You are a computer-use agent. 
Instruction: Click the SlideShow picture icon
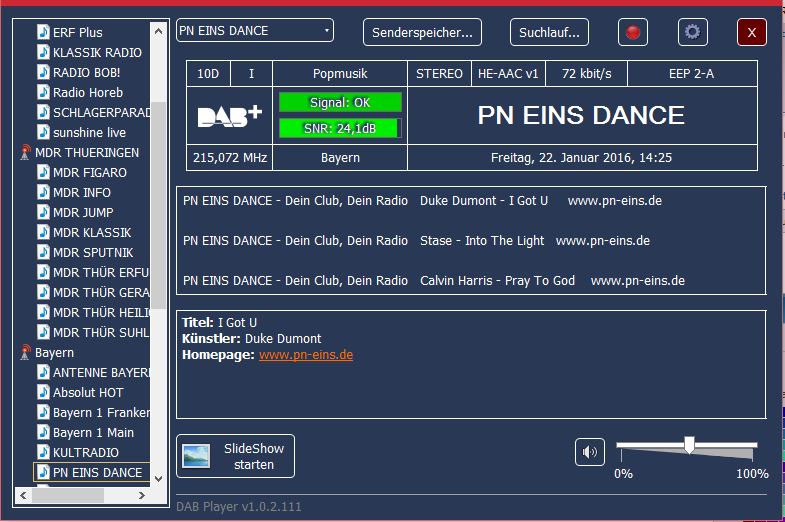pos(196,456)
